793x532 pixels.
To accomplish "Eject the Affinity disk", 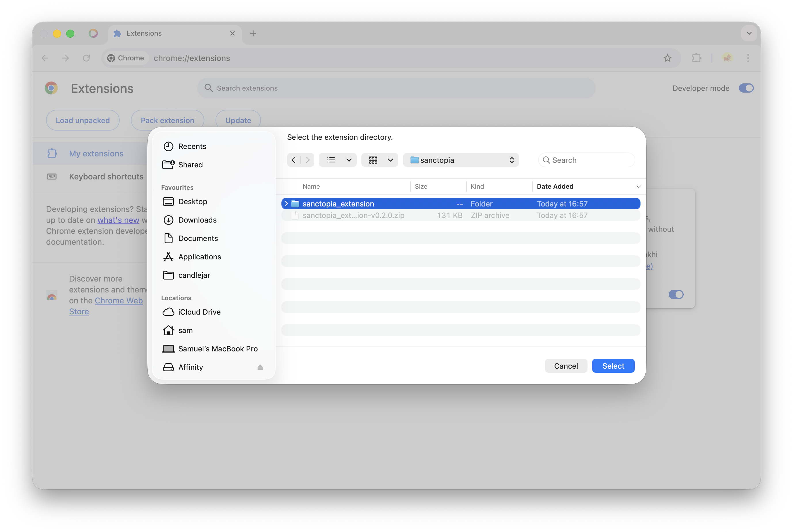I will [x=260, y=367].
